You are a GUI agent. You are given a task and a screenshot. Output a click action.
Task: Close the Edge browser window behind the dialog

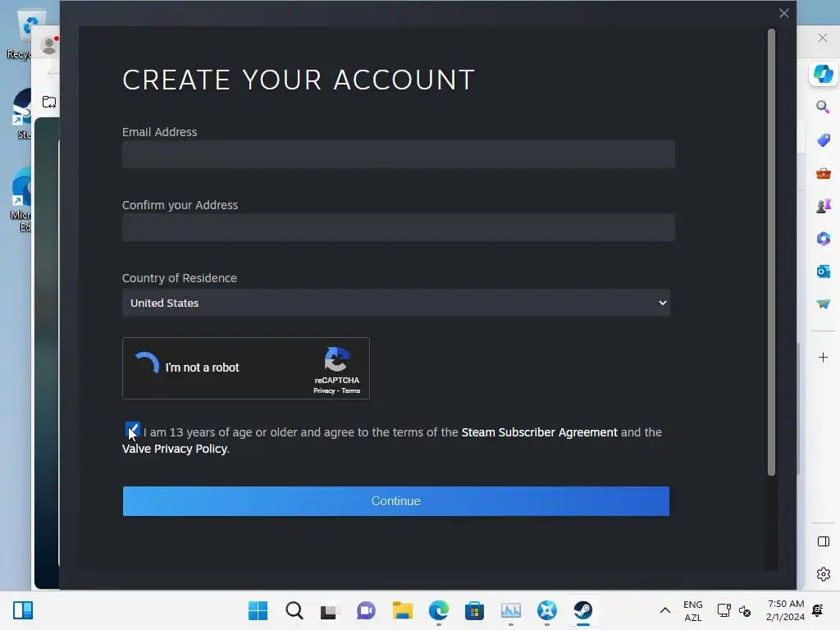[822, 38]
